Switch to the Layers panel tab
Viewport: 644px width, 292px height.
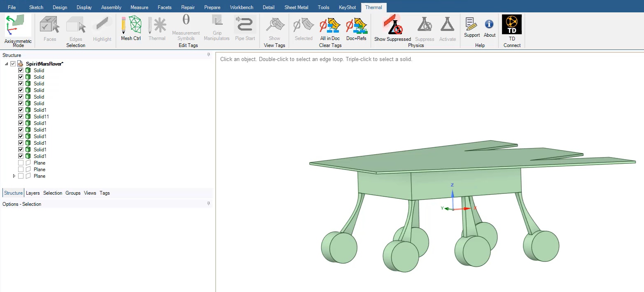tap(33, 193)
